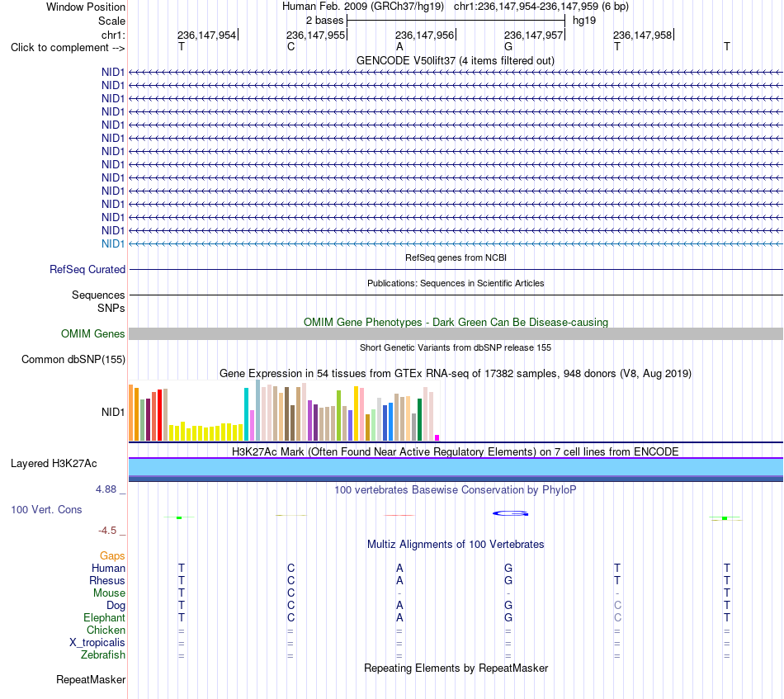Click the faded C in the Dog row
Viewport: 784px width, 699px height.
617,606
